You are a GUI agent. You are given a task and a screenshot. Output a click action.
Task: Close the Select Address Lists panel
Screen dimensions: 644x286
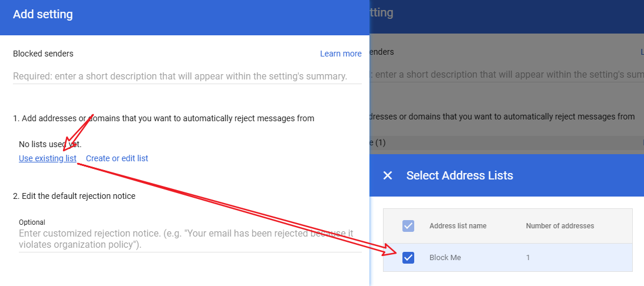coord(388,175)
